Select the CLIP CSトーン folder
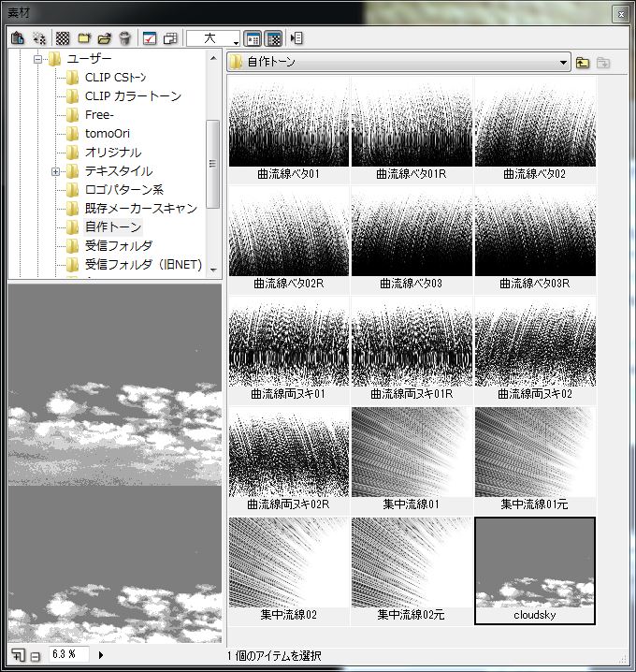Viewport: 636px width, 672px height. (x=115, y=78)
